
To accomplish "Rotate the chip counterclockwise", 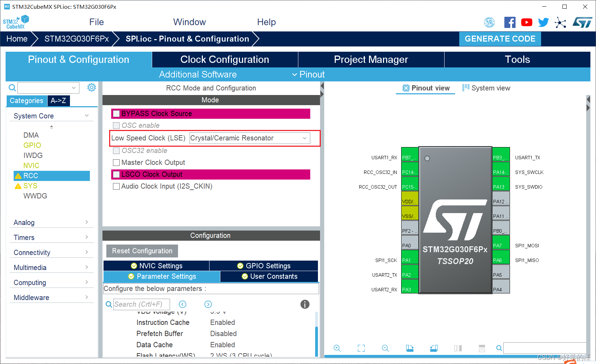I will [x=434, y=348].
